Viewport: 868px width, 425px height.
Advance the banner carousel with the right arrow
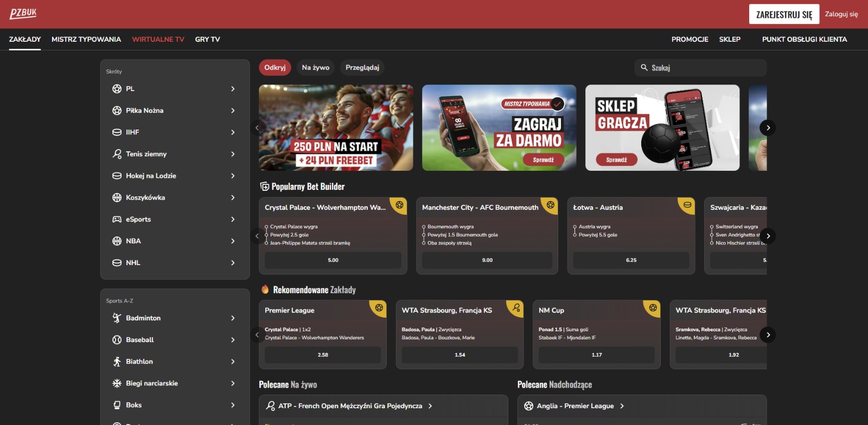pyautogui.click(x=768, y=128)
